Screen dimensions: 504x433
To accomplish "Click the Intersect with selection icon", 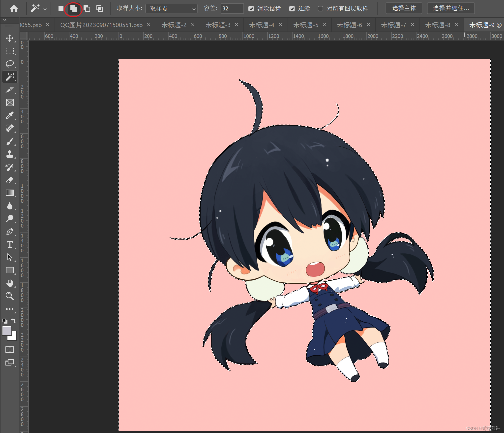I will pyautogui.click(x=100, y=8).
